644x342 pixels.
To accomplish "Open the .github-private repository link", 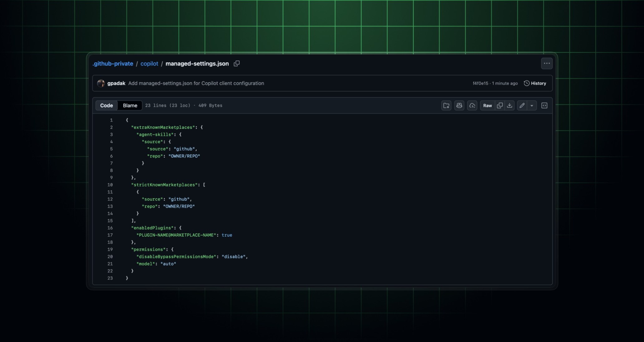I will pos(113,64).
